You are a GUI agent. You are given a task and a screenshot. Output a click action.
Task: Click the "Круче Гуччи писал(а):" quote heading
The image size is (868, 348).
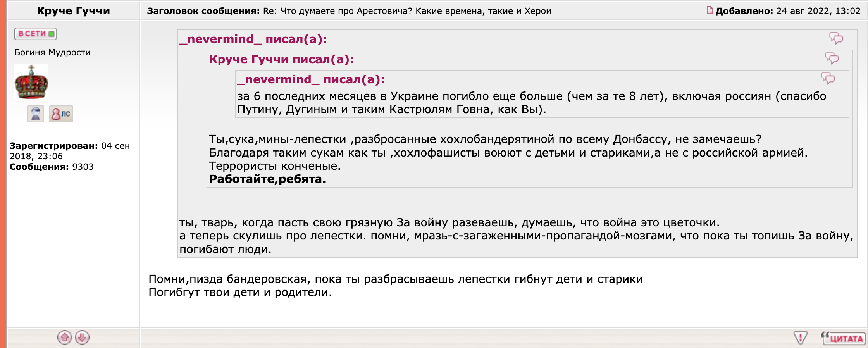(x=281, y=59)
